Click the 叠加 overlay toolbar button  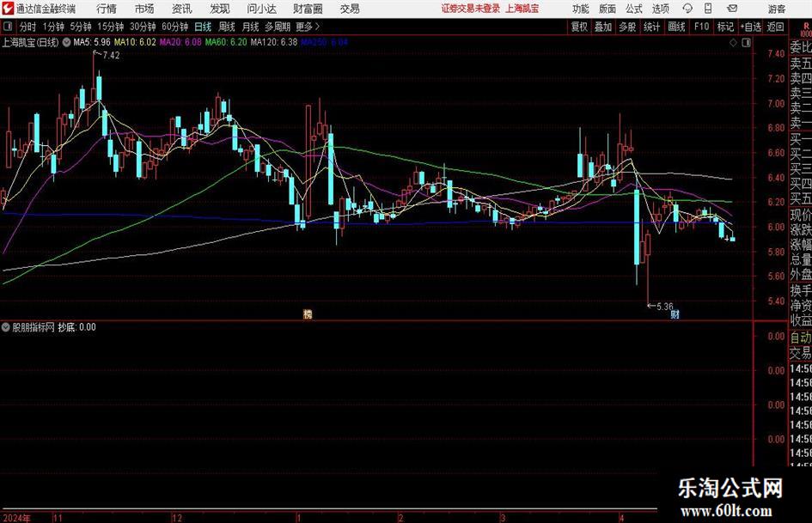[x=603, y=27]
